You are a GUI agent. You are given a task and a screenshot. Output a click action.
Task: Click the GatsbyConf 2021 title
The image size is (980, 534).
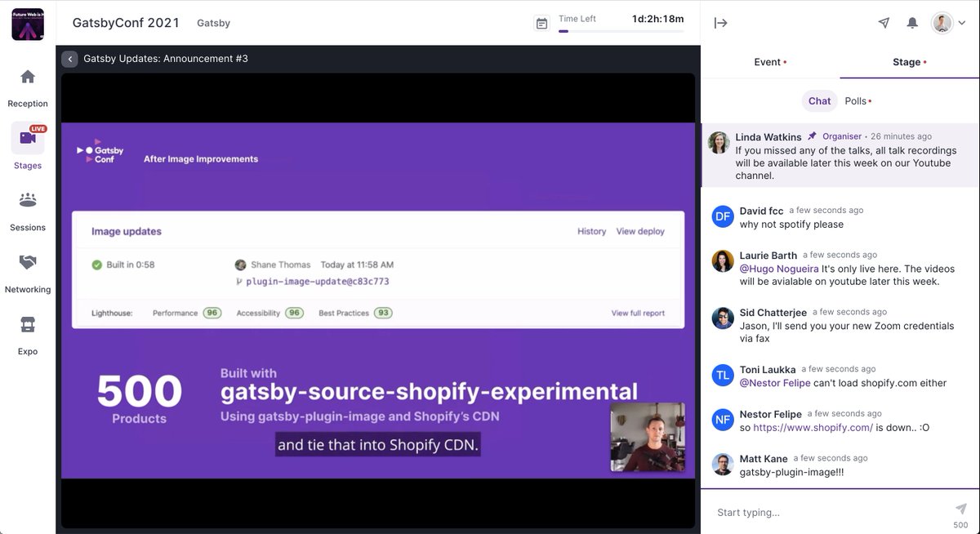pyautogui.click(x=126, y=23)
